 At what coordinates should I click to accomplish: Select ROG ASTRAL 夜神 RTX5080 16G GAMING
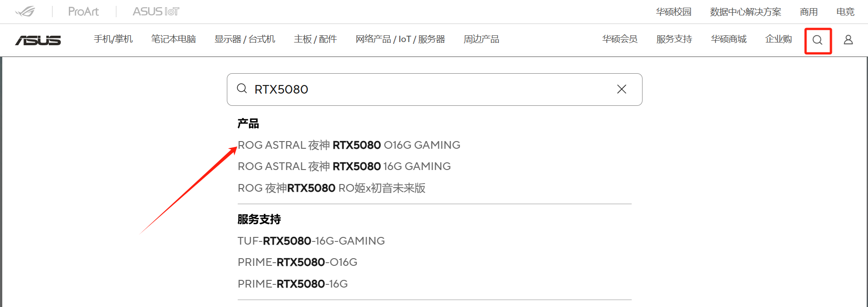pyautogui.click(x=344, y=166)
